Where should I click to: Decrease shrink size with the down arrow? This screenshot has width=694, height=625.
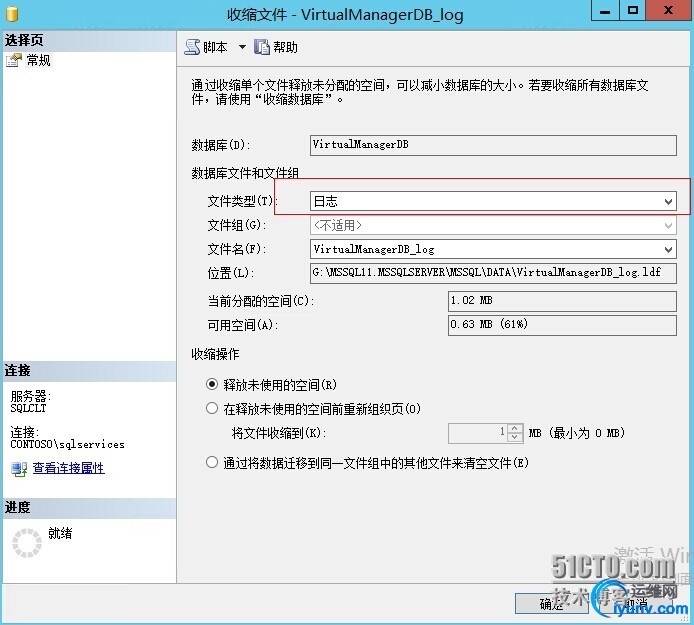coord(514,437)
